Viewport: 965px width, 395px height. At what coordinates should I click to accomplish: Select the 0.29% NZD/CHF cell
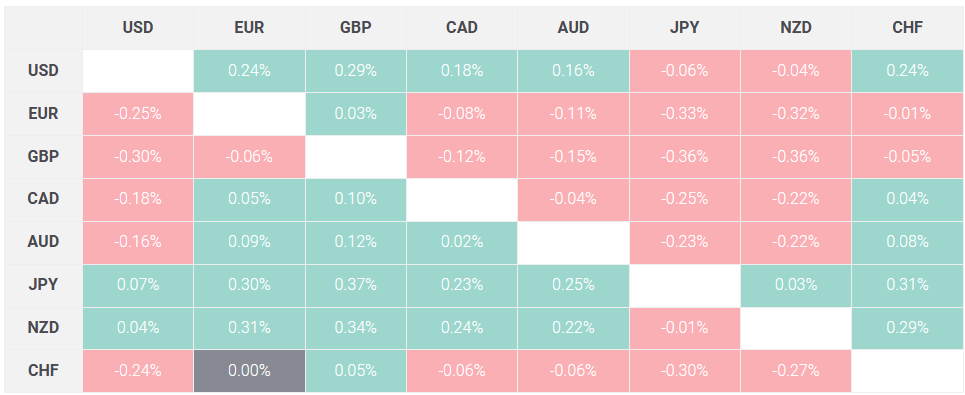pos(907,329)
